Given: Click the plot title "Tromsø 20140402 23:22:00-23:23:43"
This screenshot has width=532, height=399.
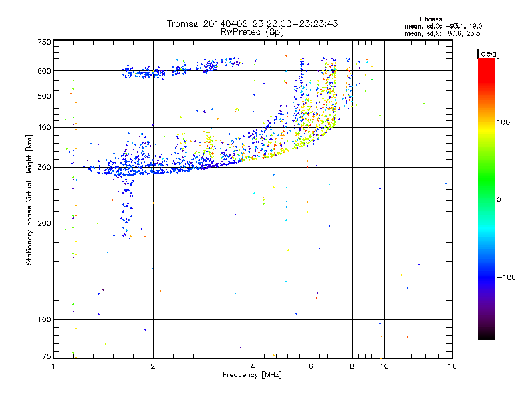Looking at the screenshot, I should [252, 23].
